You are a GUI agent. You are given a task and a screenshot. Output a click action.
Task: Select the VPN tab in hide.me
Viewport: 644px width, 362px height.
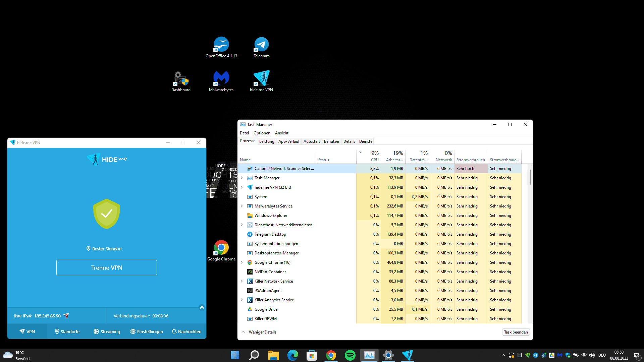click(x=27, y=331)
